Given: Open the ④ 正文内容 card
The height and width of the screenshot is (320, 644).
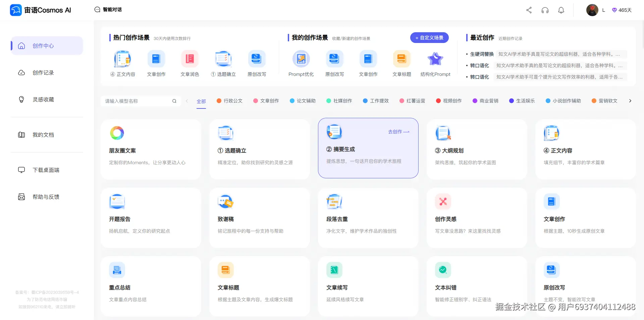Looking at the screenshot, I should [x=586, y=149].
